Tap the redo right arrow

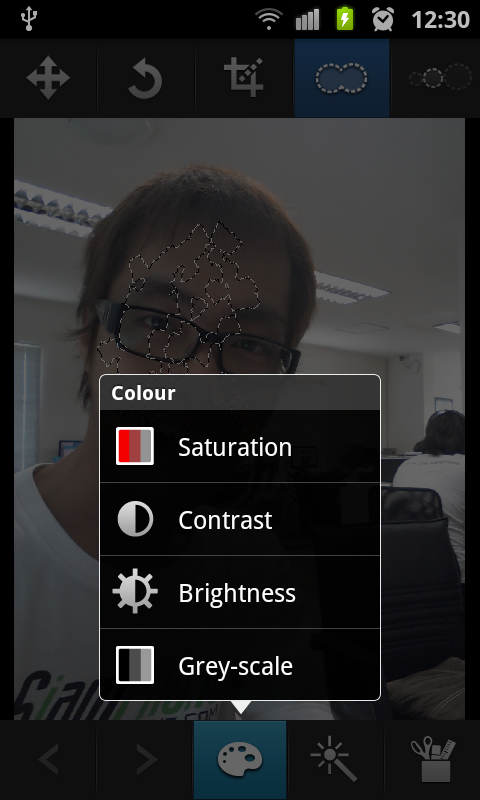coord(146,759)
